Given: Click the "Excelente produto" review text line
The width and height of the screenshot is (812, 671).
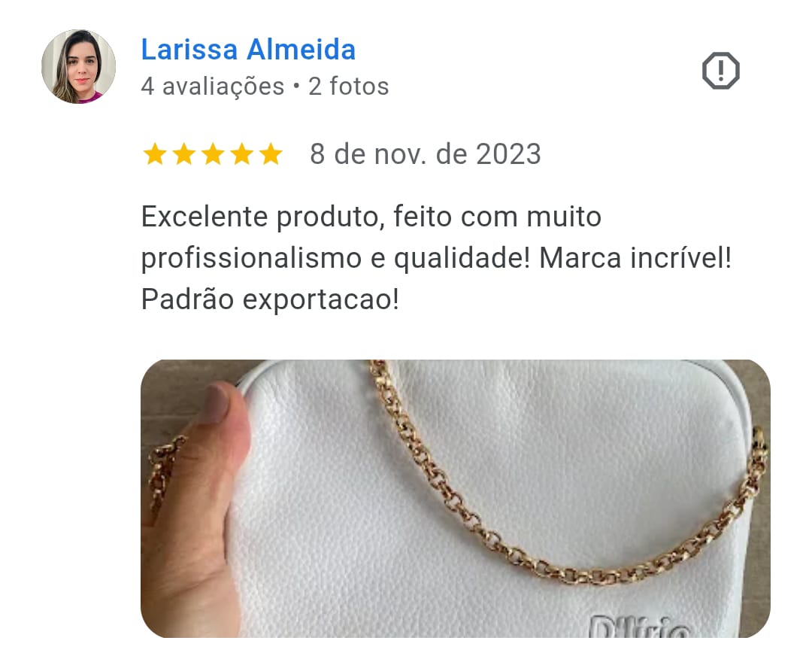Looking at the screenshot, I should point(371,217).
